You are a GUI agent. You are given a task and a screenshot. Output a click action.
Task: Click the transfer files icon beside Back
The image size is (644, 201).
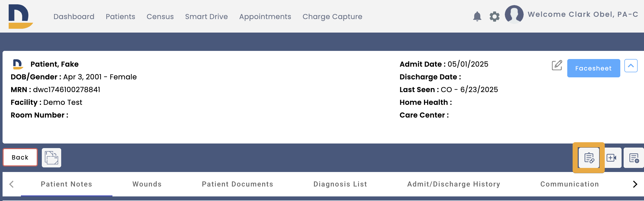point(51,158)
